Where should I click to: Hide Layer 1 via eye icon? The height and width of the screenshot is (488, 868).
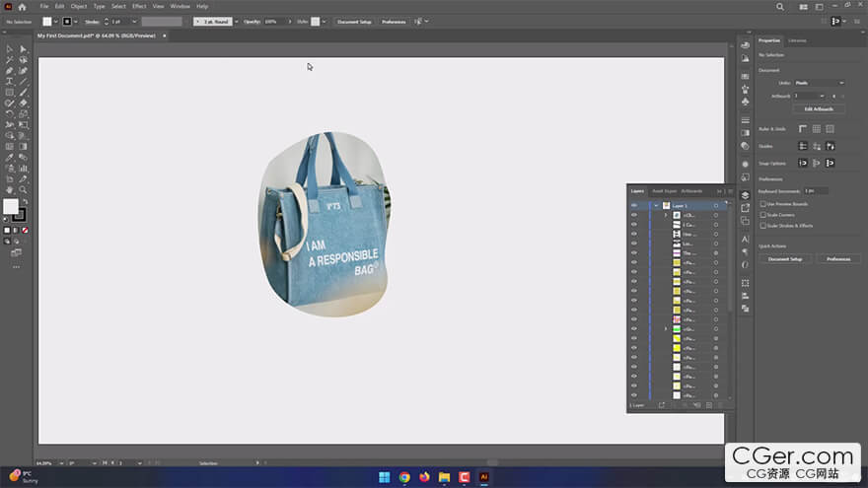coord(633,205)
